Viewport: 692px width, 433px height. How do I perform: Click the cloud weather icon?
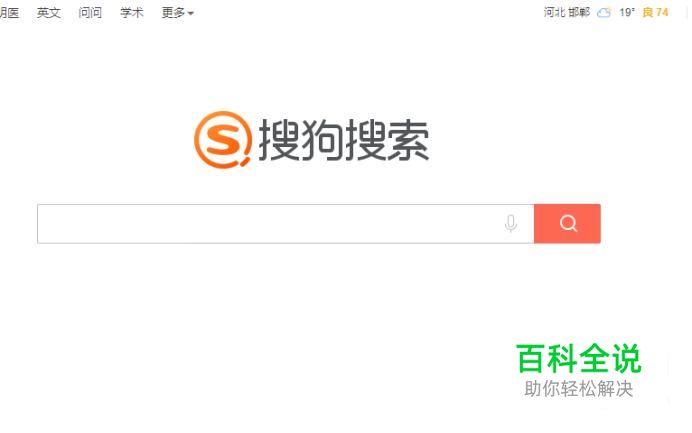[x=603, y=13]
